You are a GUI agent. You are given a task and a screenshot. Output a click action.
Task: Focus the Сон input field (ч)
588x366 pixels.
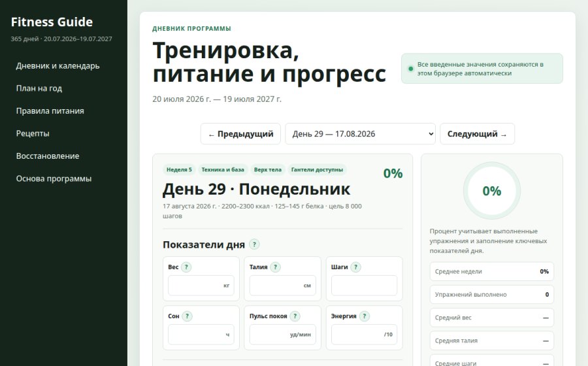pos(201,335)
